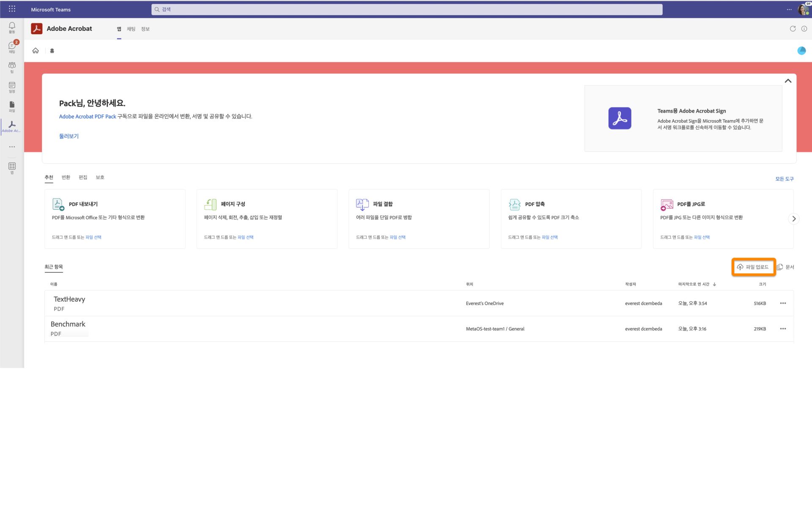Reload the Adobe Acrobat tab
Image resolution: width=812 pixels, height=506 pixels.
tap(793, 29)
